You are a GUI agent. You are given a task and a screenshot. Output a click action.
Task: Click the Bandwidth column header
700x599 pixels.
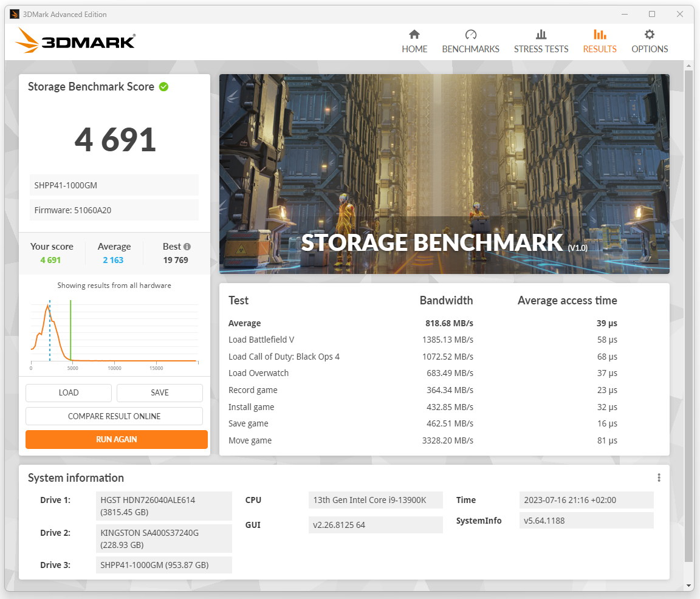[446, 300]
